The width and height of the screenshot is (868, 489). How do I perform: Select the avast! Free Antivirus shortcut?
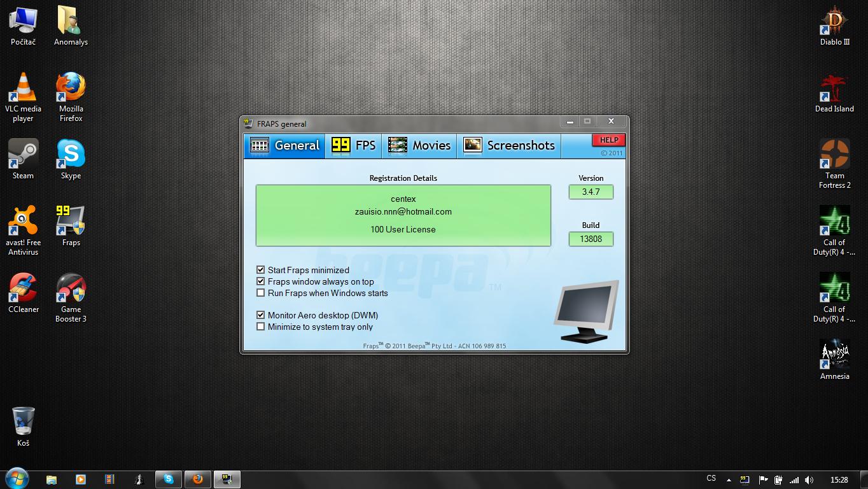tap(24, 230)
